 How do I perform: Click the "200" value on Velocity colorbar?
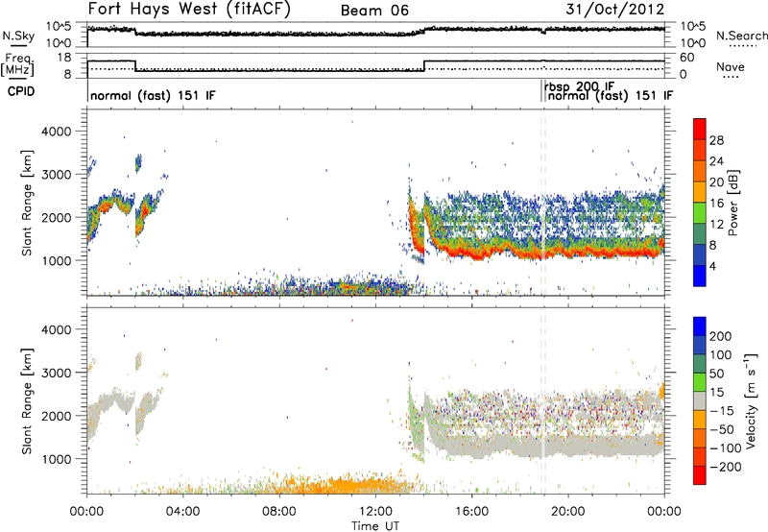[x=721, y=336]
